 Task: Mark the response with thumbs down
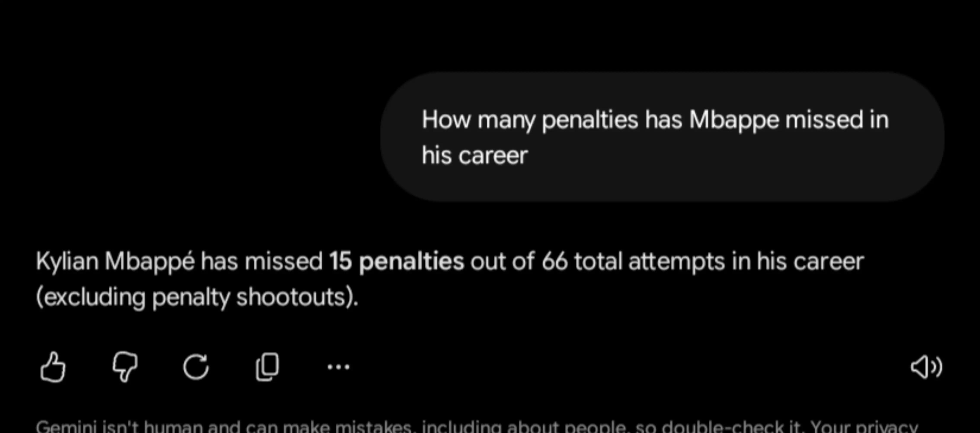coord(125,367)
